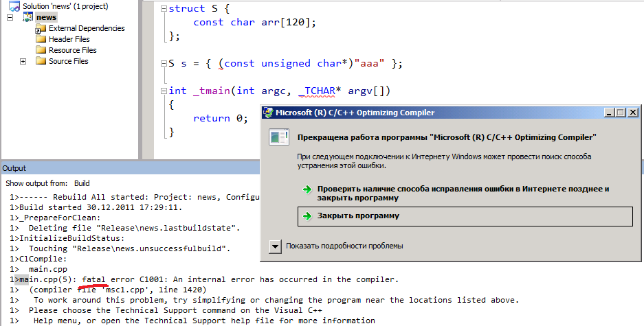Screen dimensions: 644x326
Task: Click compiler dialog title bar icon
Action: tap(268, 113)
